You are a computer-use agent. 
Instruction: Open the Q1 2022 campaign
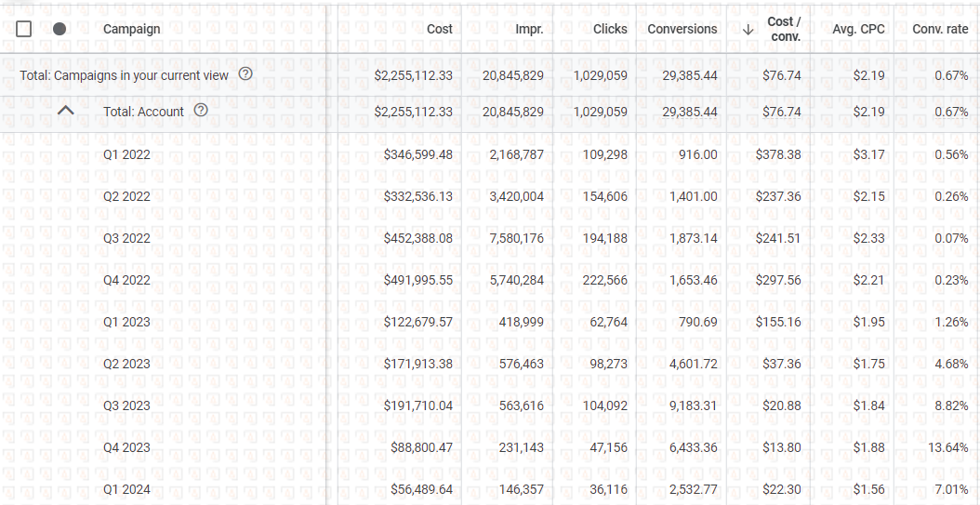pyautogui.click(x=126, y=154)
